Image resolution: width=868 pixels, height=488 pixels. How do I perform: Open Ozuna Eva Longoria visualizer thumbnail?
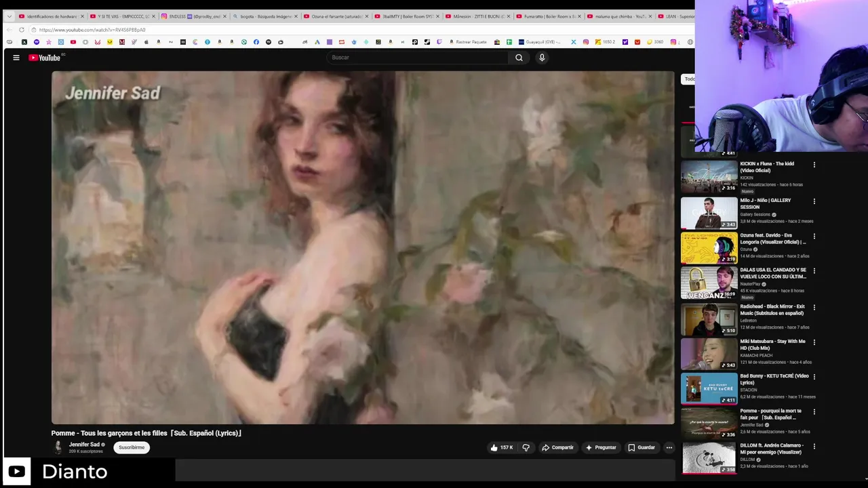coord(709,248)
